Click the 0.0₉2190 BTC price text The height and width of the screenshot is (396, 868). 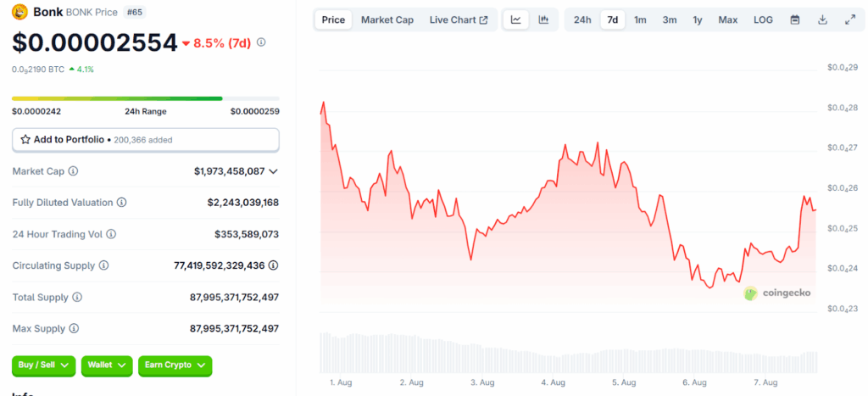tap(38, 70)
